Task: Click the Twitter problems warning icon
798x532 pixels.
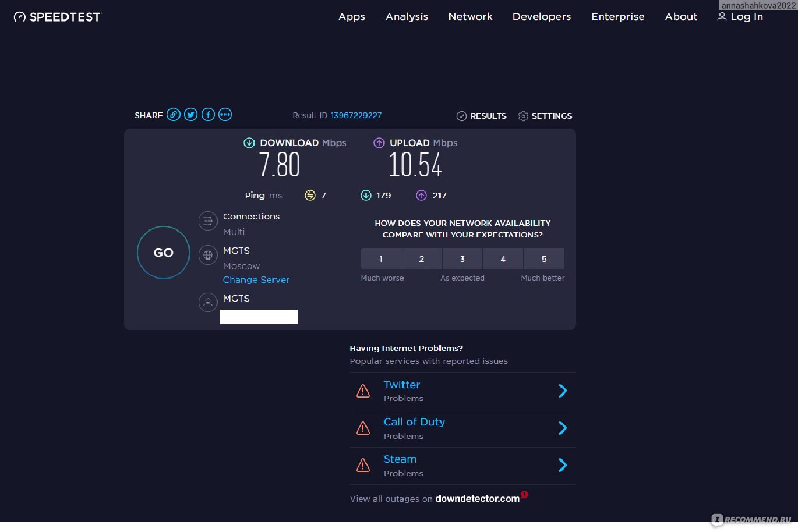Action: 363,391
